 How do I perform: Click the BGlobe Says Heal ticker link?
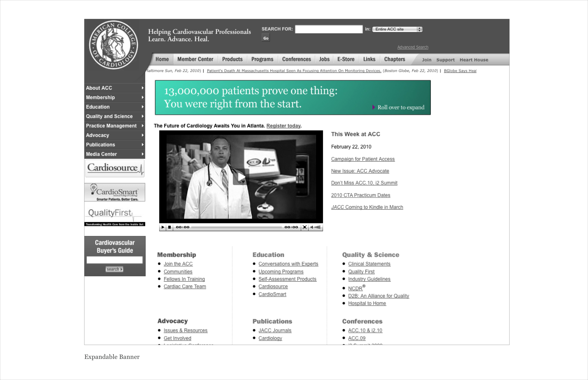pyautogui.click(x=460, y=71)
